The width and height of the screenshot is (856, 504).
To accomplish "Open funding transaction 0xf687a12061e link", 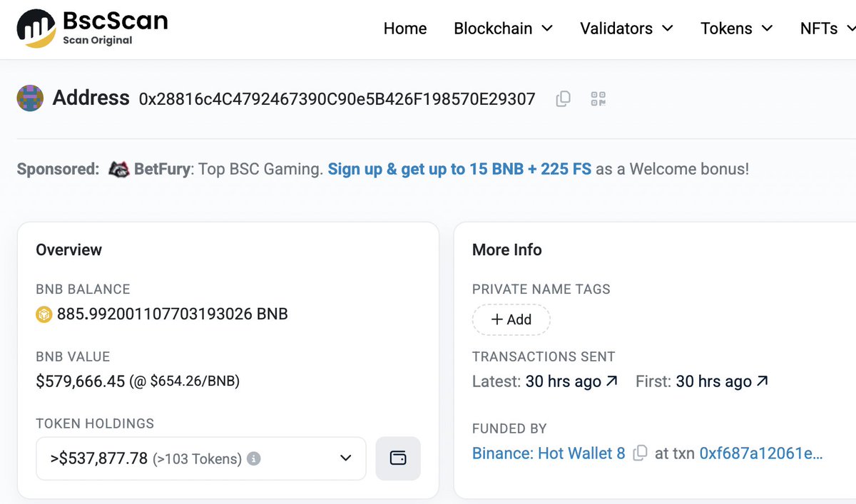I will pyautogui.click(x=761, y=453).
